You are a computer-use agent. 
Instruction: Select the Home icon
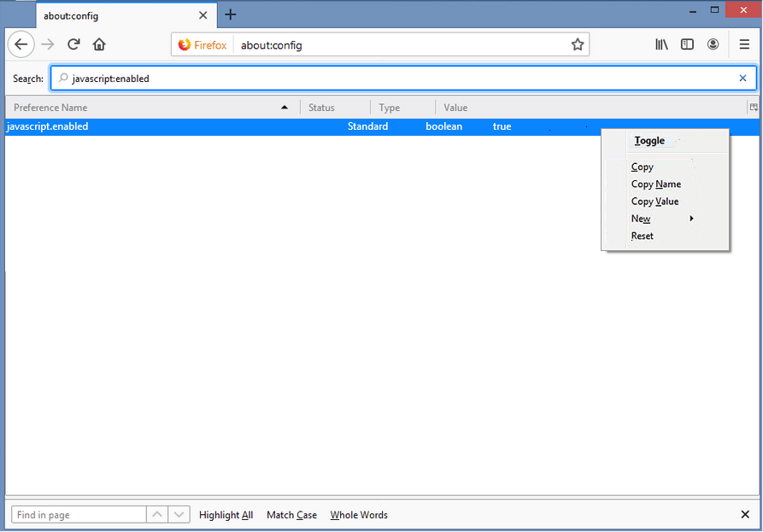point(98,44)
